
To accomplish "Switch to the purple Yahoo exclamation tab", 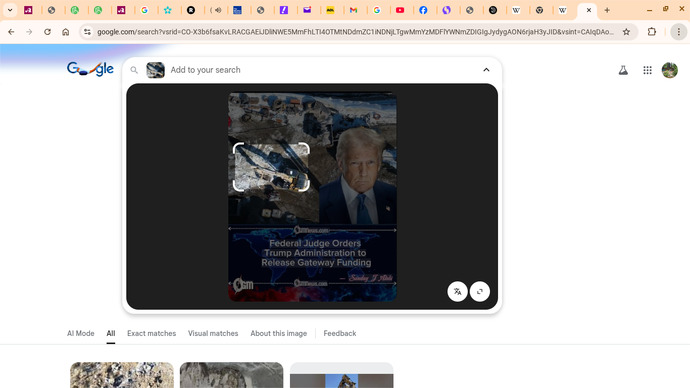I will [284, 10].
